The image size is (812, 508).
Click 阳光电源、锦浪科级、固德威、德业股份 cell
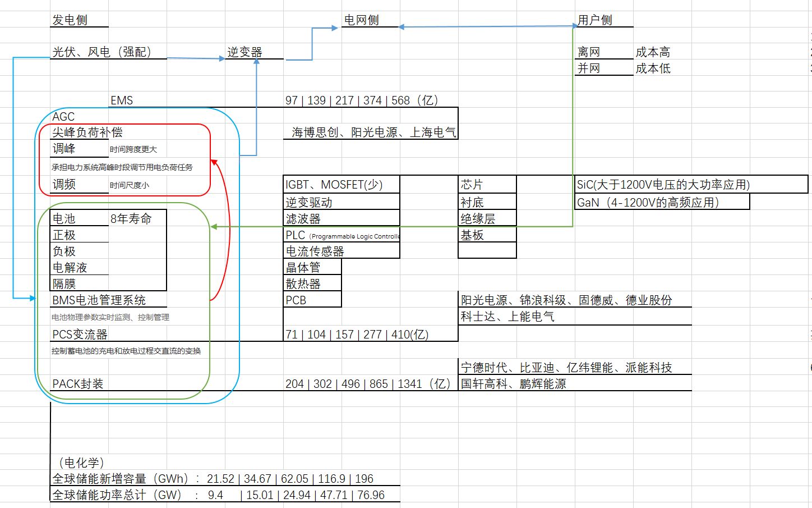(x=566, y=300)
